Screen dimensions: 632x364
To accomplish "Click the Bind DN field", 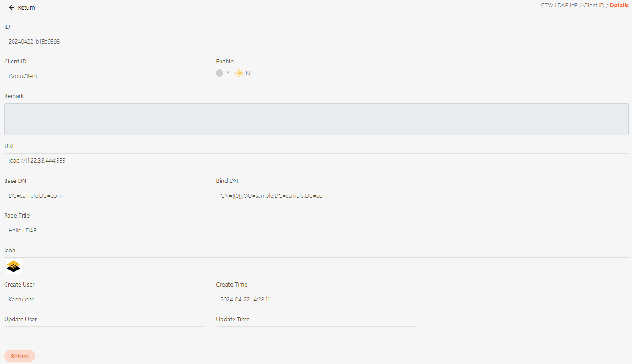I will pyautogui.click(x=316, y=196).
